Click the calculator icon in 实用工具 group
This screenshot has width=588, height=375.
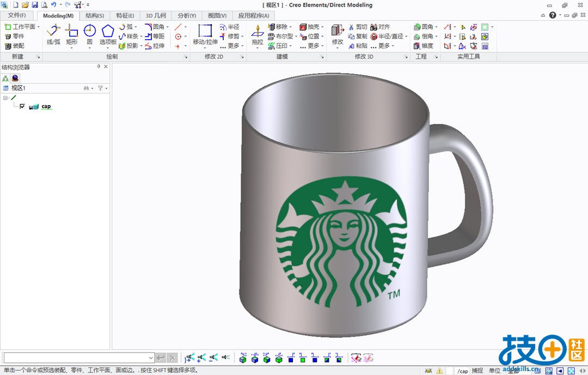click(485, 46)
